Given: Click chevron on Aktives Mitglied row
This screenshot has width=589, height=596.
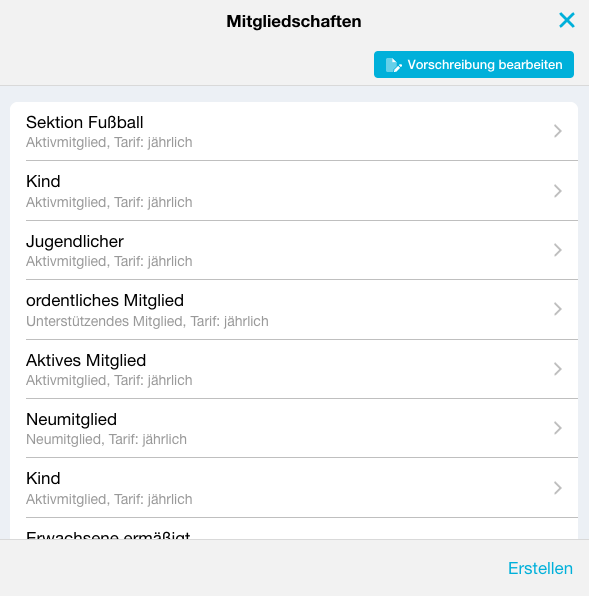Looking at the screenshot, I should click(x=557, y=369).
